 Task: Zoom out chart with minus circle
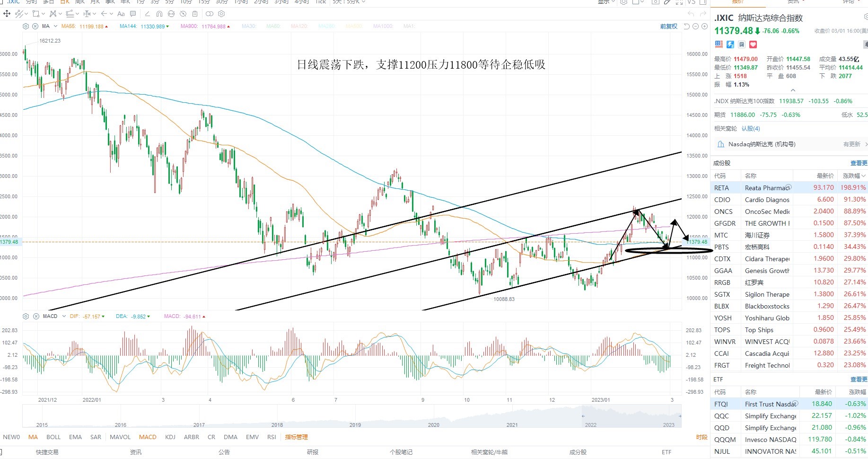click(696, 26)
